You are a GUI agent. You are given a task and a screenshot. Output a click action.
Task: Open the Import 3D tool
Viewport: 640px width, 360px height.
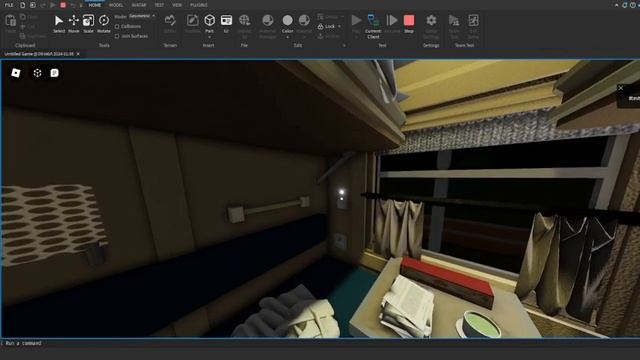244,26
